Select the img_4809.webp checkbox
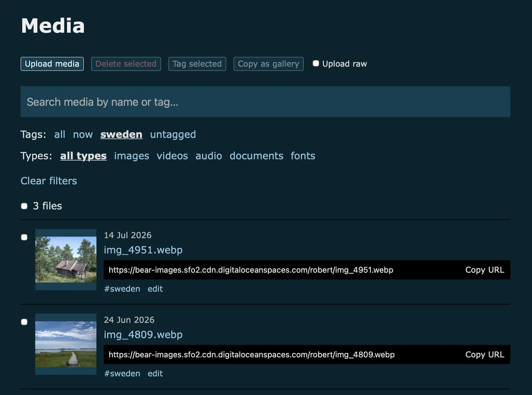The height and width of the screenshot is (395, 532). (24, 322)
